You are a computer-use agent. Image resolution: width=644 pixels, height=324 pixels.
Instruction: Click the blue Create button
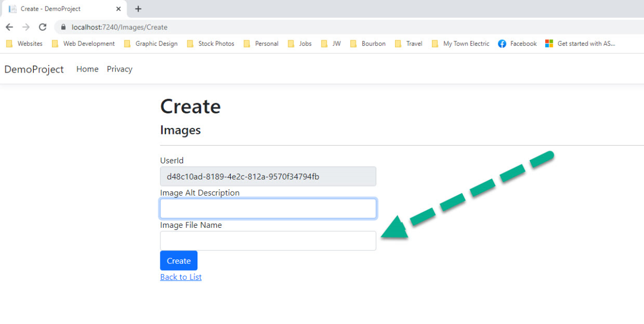[179, 261]
